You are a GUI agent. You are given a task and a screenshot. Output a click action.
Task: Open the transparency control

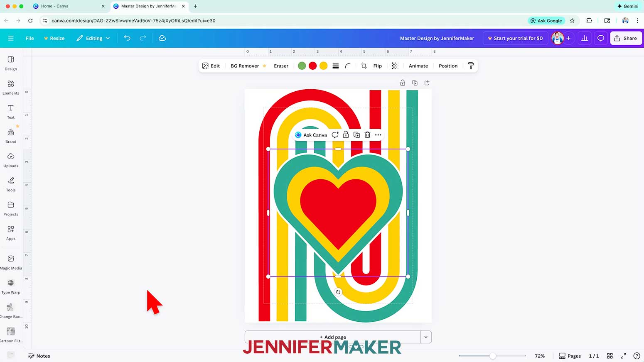click(395, 66)
